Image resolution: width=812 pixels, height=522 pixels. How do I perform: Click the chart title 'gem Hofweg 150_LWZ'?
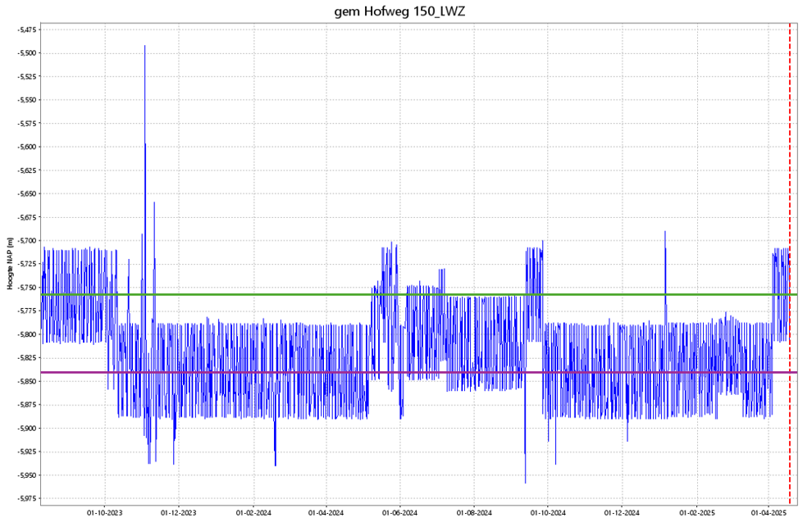click(406, 11)
